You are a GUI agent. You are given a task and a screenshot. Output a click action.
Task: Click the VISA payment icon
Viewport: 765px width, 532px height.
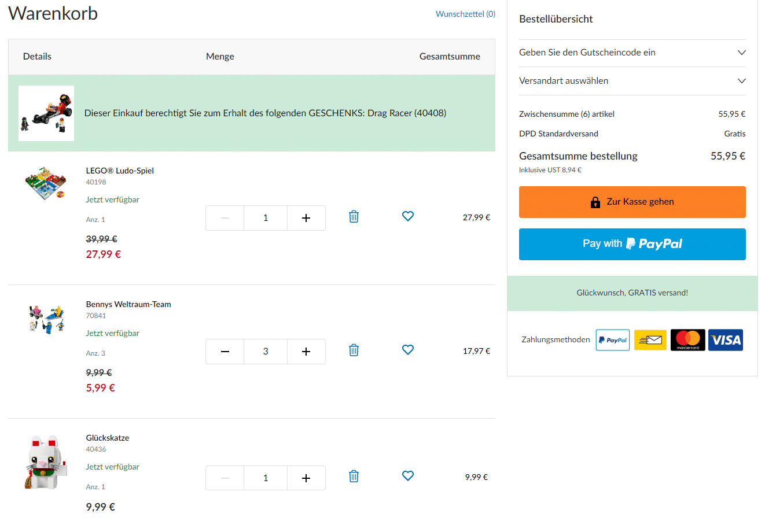click(726, 340)
